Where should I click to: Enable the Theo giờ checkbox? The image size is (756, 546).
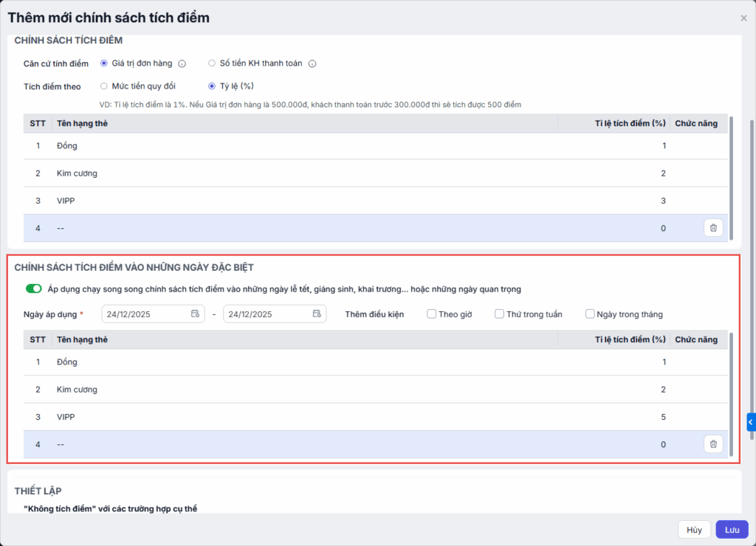(x=431, y=314)
